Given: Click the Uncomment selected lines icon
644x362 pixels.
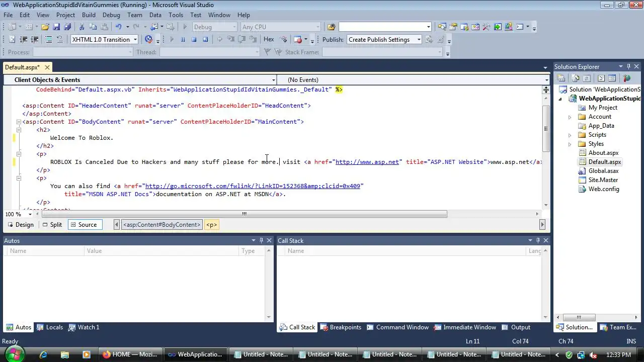Looking at the screenshot, I should coord(59,39).
